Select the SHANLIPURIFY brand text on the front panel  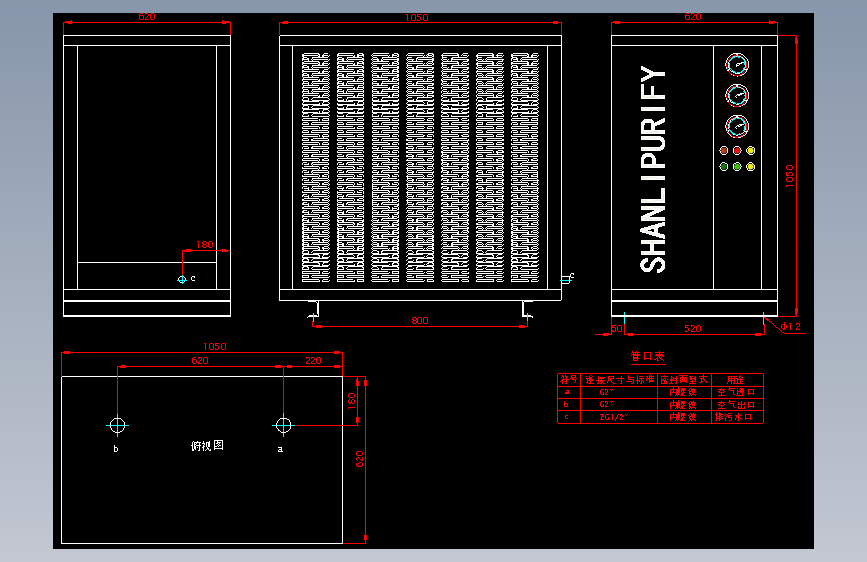coord(652,169)
